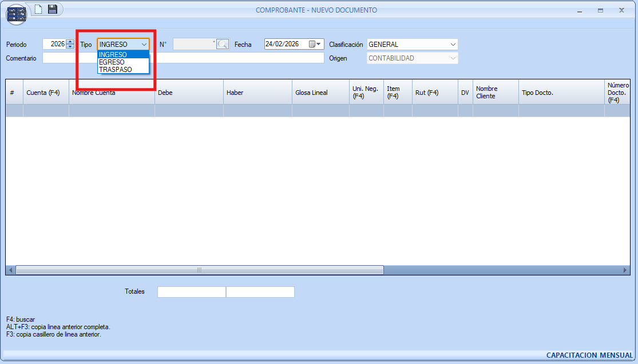The width and height of the screenshot is (638, 364).
Task: Click the save floppy disk icon
Action: [x=53, y=9]
